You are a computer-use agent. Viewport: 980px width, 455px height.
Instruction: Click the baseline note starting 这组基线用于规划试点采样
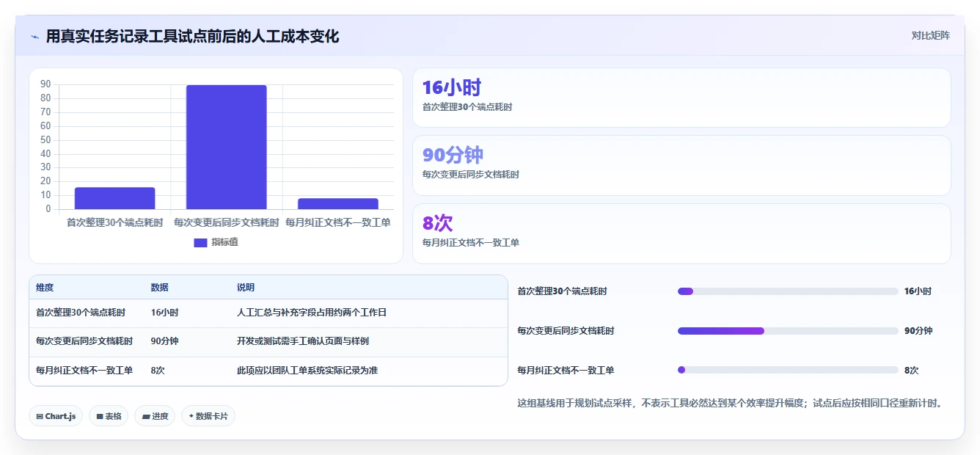pos(730,403)
